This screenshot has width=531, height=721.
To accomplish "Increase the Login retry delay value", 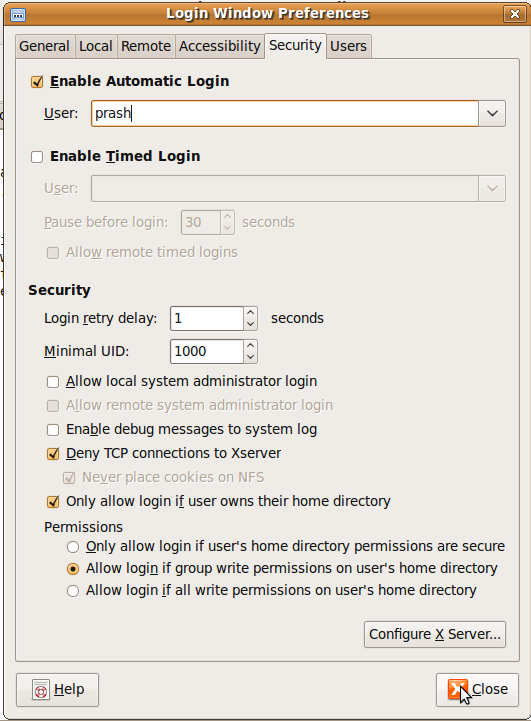I will (250, 313).
